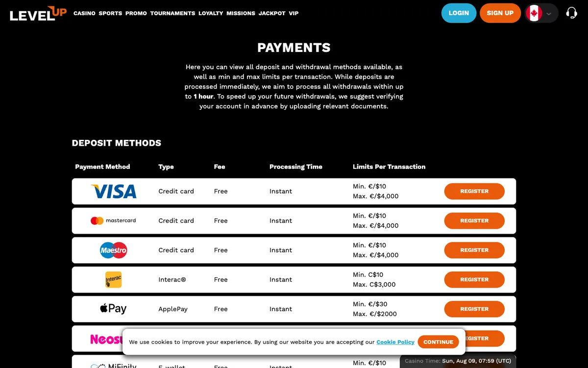Open the VIP menu item
This screenshot has height=368, width=588.
click(x=294, y=13)
